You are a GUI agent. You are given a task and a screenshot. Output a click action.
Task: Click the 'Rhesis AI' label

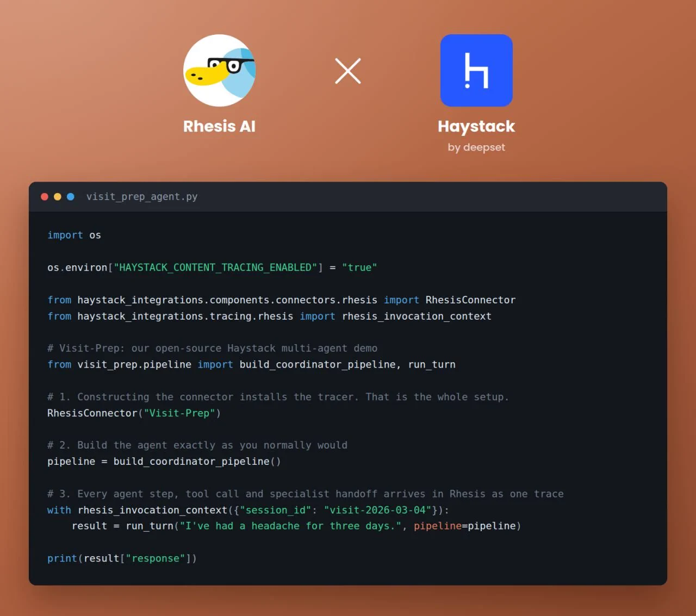coord(219,126)
